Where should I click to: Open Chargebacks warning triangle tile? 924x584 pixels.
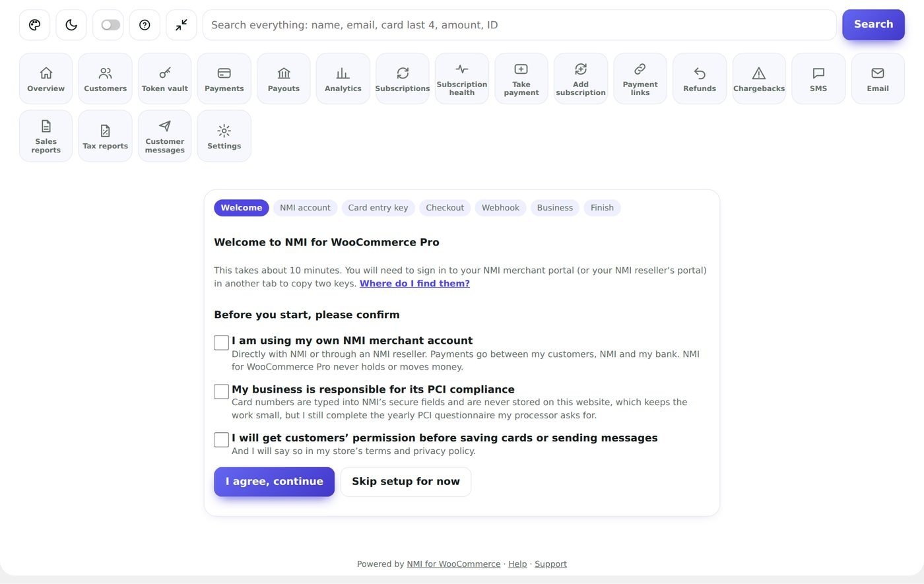click(759, 79)
